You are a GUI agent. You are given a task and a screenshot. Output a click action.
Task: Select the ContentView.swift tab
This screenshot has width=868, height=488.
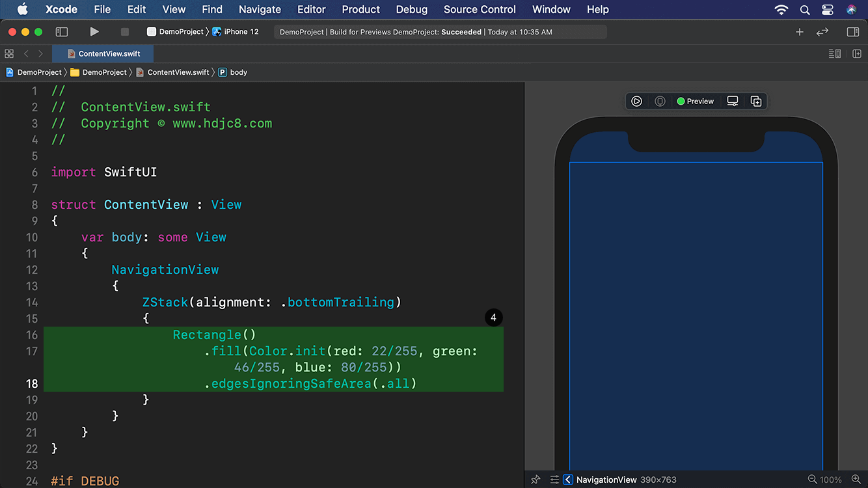click(103, 53)
